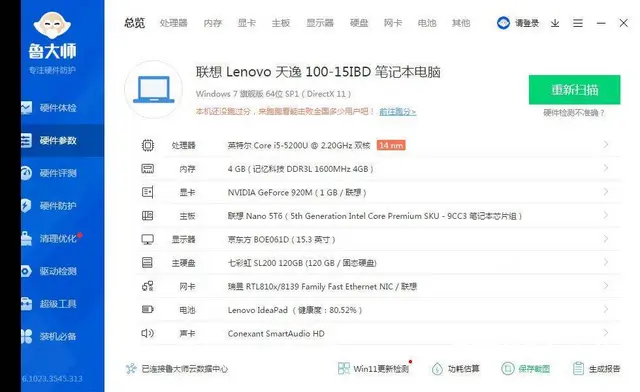The image size is (640, 392).
Task: Click the 网卡 network icon
Action: pos(148,286)
